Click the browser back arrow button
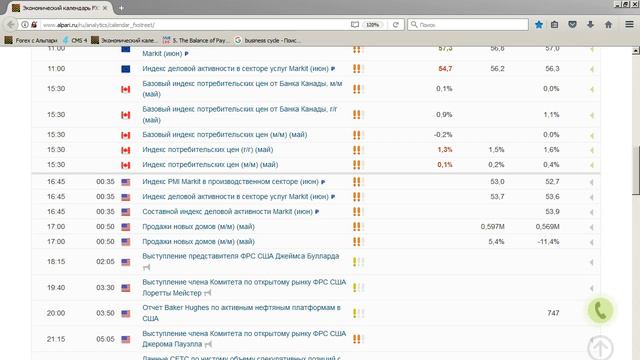 [11, 24]
